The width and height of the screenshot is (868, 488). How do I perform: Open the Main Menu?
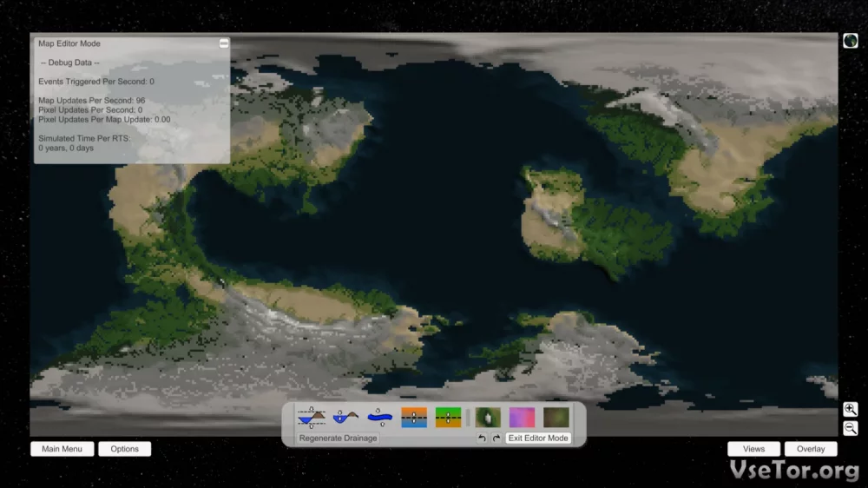[x=62, y=449]
